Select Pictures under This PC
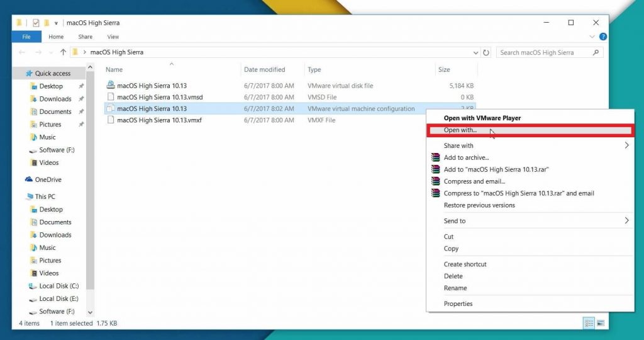 50,260
